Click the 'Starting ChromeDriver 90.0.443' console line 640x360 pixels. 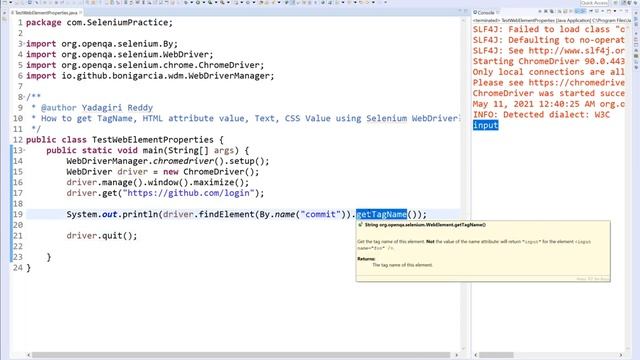tap(549, 61)
